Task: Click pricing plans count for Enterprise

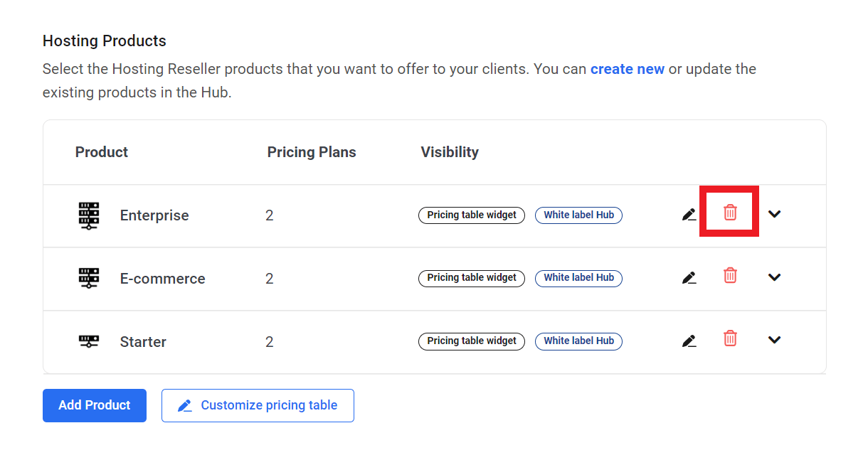Action: tap(270, 215)
